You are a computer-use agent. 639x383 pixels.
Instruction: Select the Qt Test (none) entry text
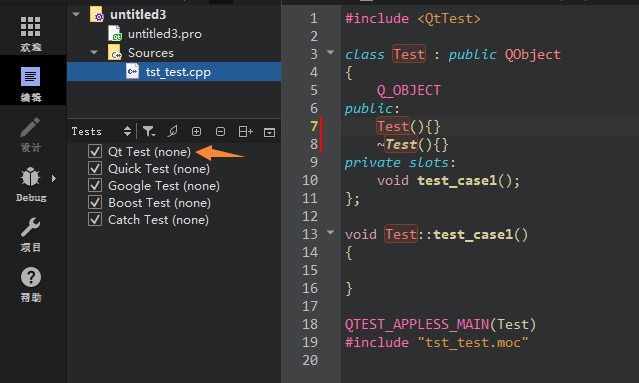point(149,152)
